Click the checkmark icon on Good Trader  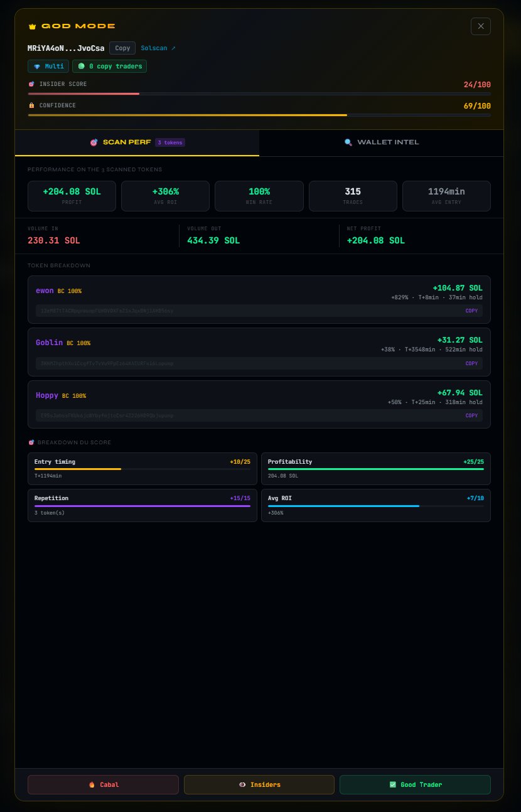[393, 784]
